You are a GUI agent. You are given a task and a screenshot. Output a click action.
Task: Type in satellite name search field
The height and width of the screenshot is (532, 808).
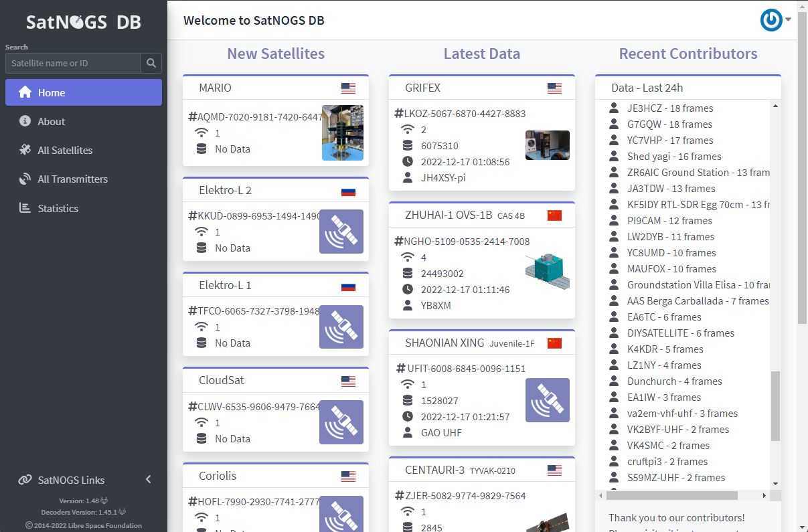pos(73,63)
